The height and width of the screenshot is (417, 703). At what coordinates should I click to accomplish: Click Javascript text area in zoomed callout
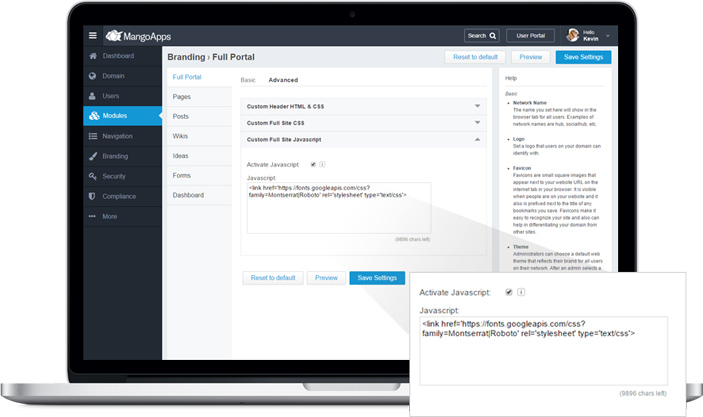543,351
